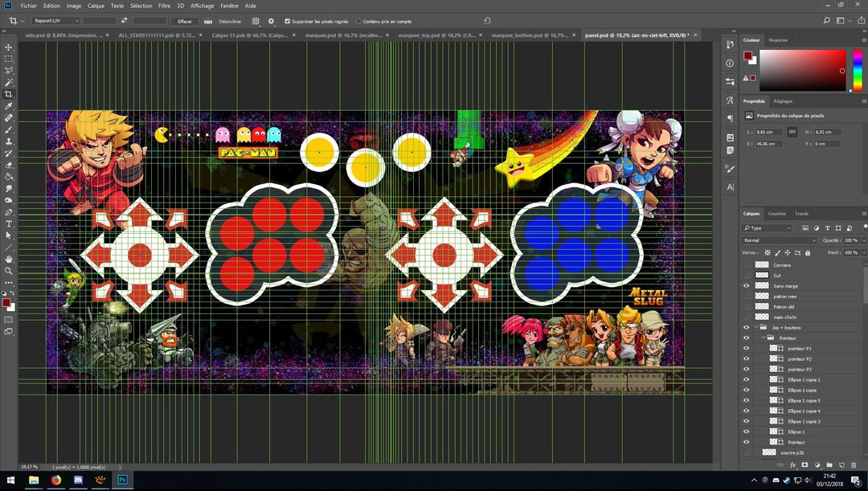The image size is (868, 491).
Task: Click the rainbow hue slider strip
Action: [x=858, y=70]
